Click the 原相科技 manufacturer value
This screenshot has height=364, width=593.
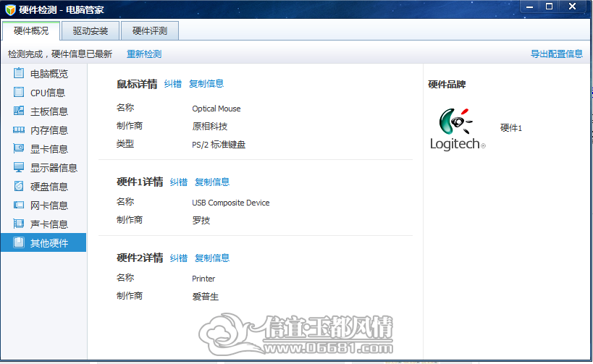click(209, 126)
